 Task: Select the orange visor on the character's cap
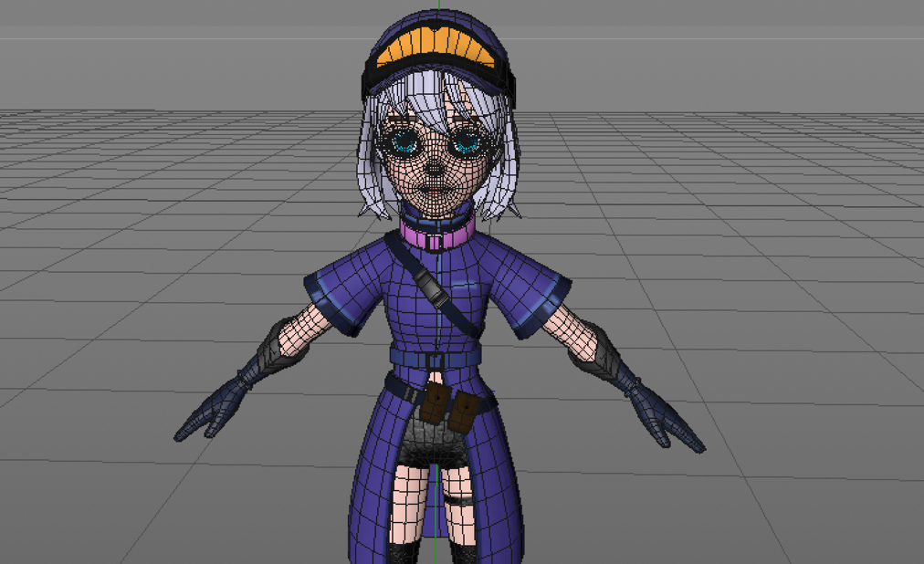click(436, 47)
